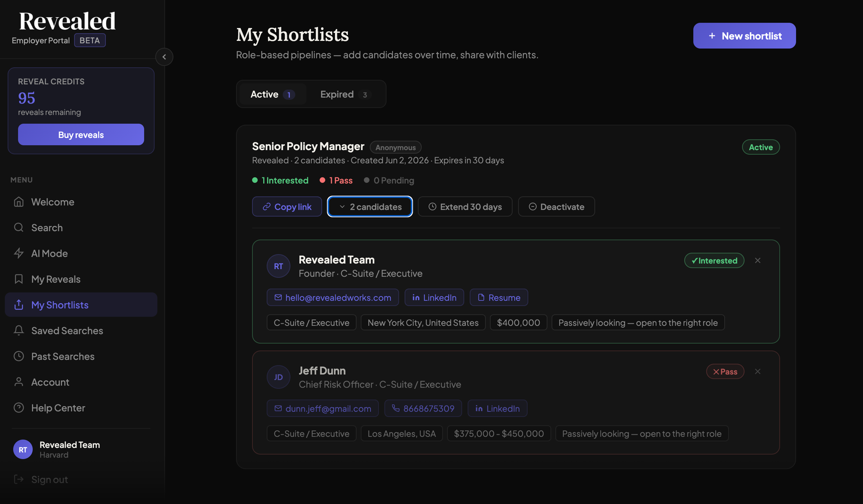
Task: Click the '0 Pending' count
Action: 389,180
